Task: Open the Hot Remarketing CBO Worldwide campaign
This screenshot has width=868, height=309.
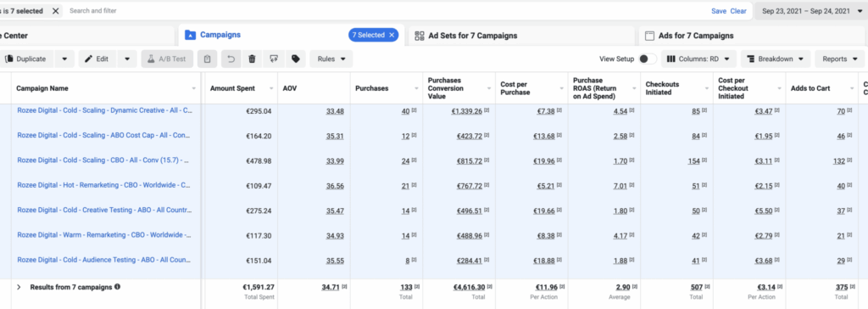Action: (104, 185)
